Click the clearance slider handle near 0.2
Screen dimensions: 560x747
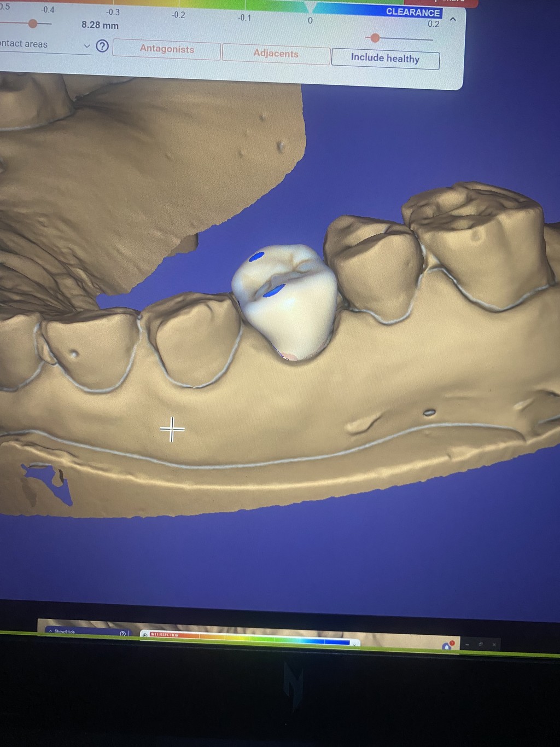pyautogui.click(x=375, y=38)
